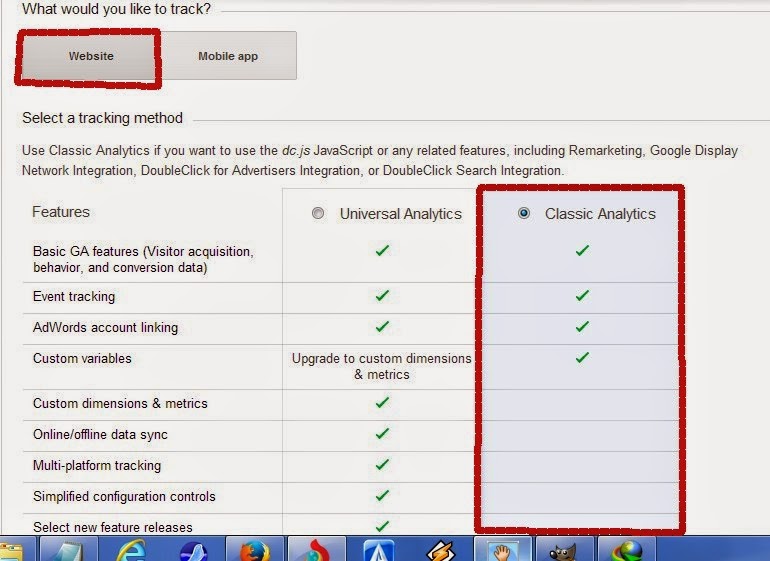Click Classic Analytics checkmark for Event tracking

click(x=582, y=295)
